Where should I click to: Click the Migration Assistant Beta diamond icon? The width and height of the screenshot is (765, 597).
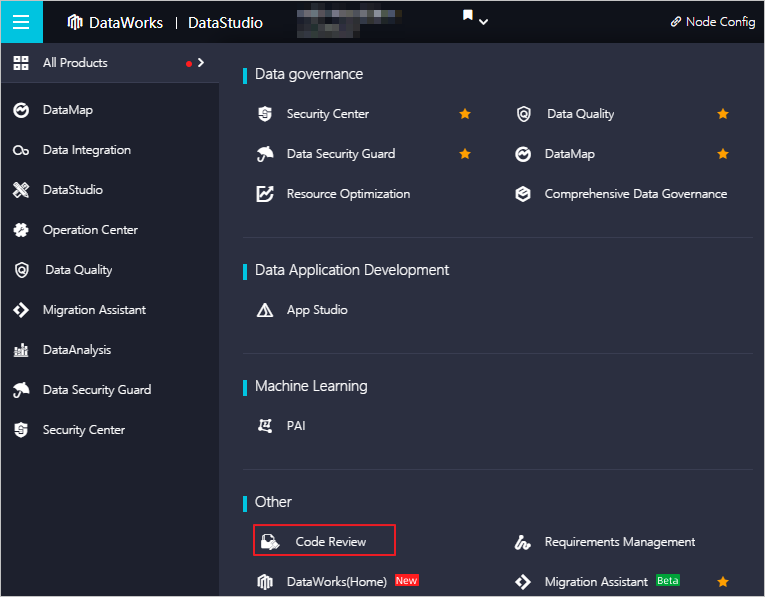[x=523, y=581]
